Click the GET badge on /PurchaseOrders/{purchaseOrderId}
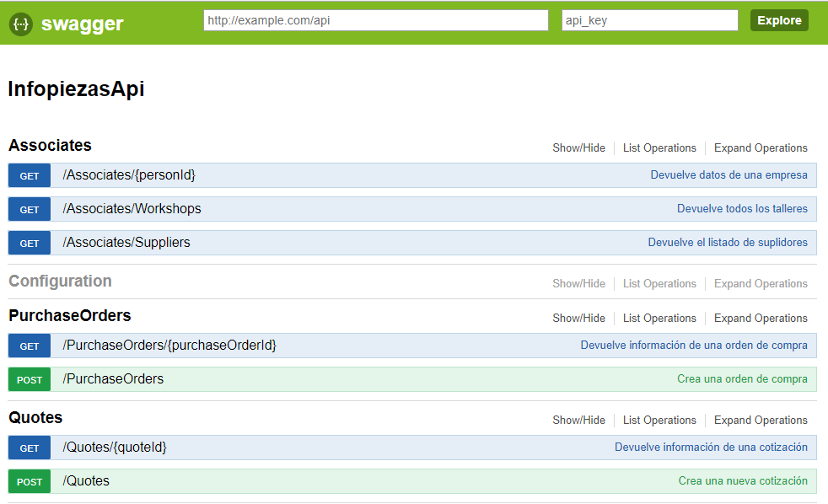828x504 pixels. [29, 346]
